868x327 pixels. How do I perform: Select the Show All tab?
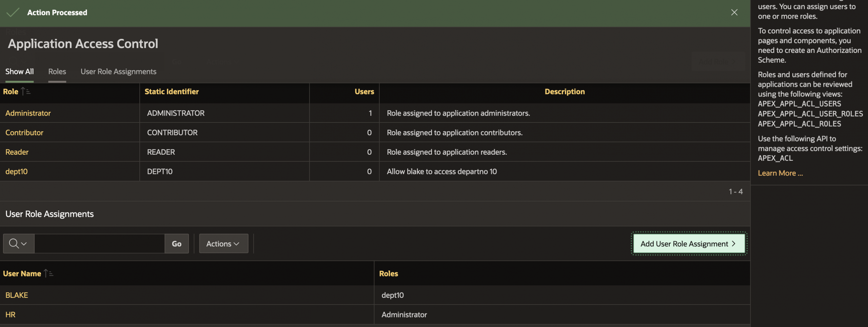(19, 72)
